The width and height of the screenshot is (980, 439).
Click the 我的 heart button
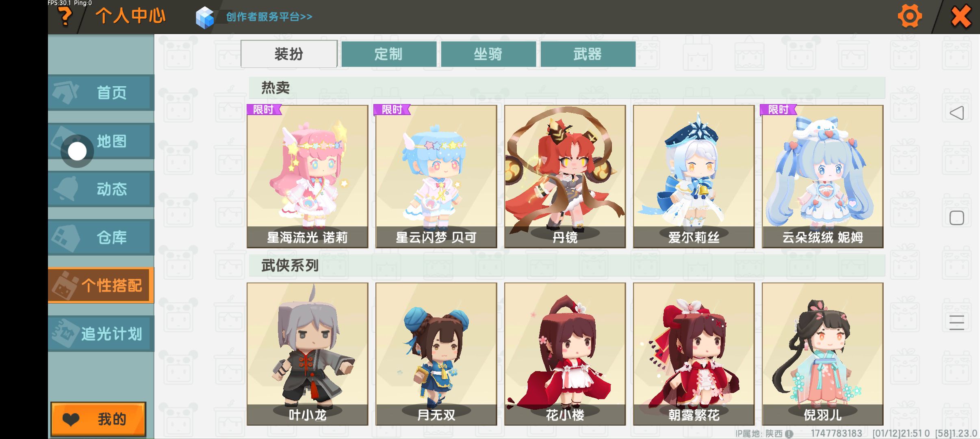click(x=98, y=419)
